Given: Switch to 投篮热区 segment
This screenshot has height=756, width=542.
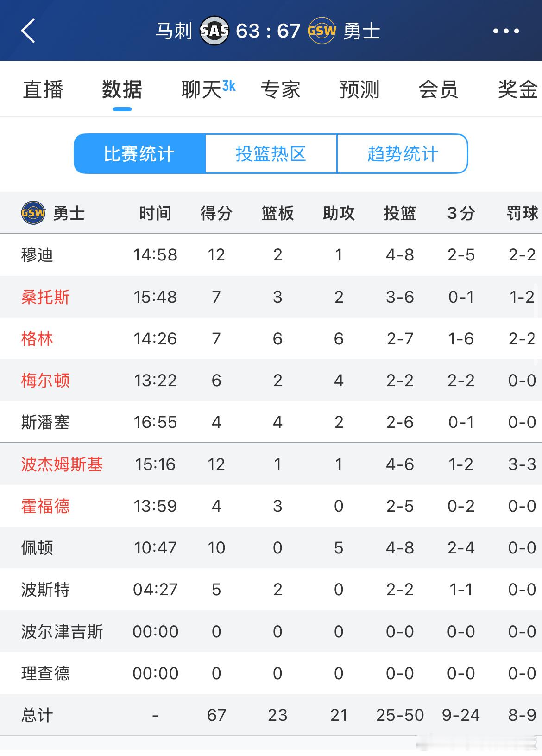Looking at the screenshot, I should [x=271, y=154].
